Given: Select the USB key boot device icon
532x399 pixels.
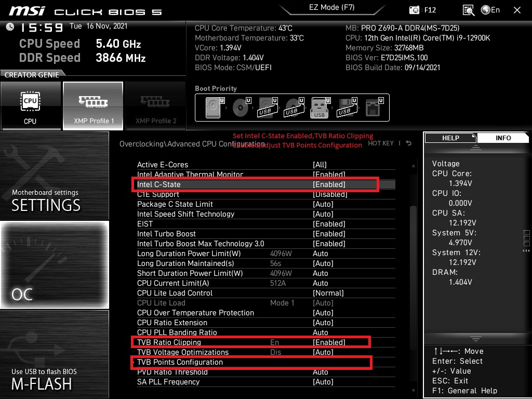Looking at the screenshot, I should (x=320, y=107).
